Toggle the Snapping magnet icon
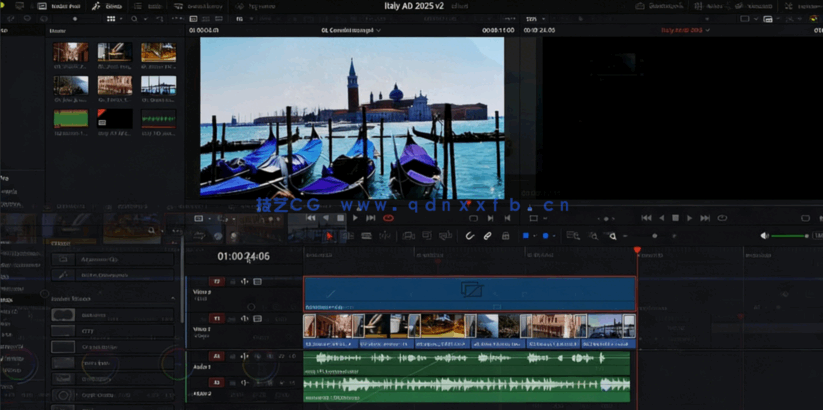The height and width of the screenshot is (410, 823). coord(470,236)
